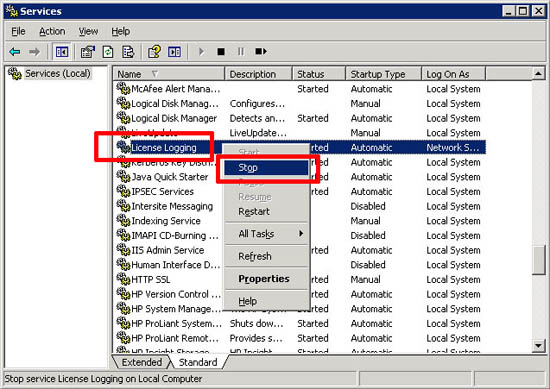The width and height of the screenshot is (550, 389).
Task: Click the Human Interface Device service icon
Action: pos(123,264)
